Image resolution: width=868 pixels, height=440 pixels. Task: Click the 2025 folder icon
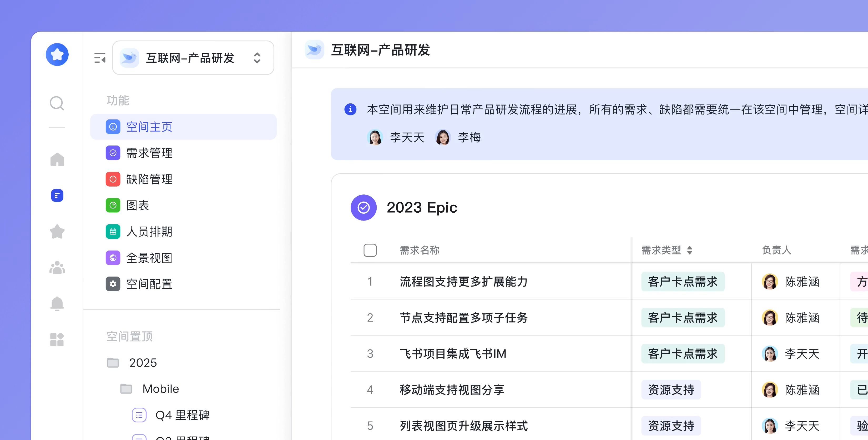pos(113,362)
